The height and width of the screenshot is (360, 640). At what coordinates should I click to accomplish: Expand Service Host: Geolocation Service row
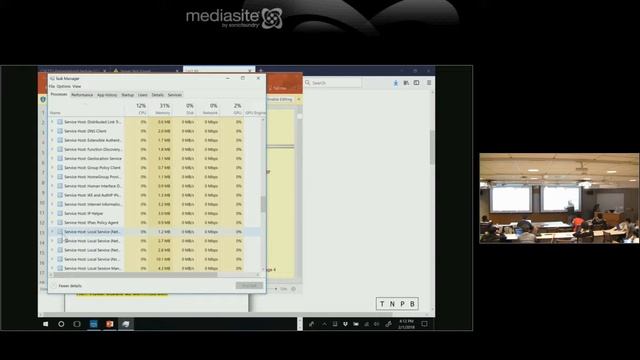(x=52, y=158)
